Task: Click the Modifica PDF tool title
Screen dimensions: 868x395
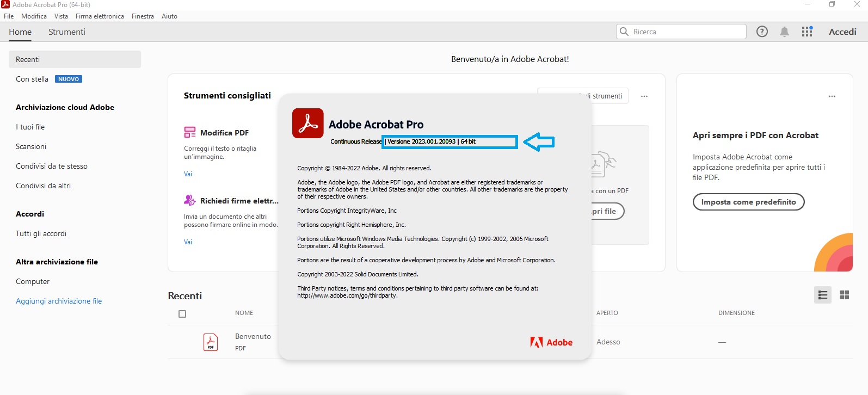Action: point(224,133)
